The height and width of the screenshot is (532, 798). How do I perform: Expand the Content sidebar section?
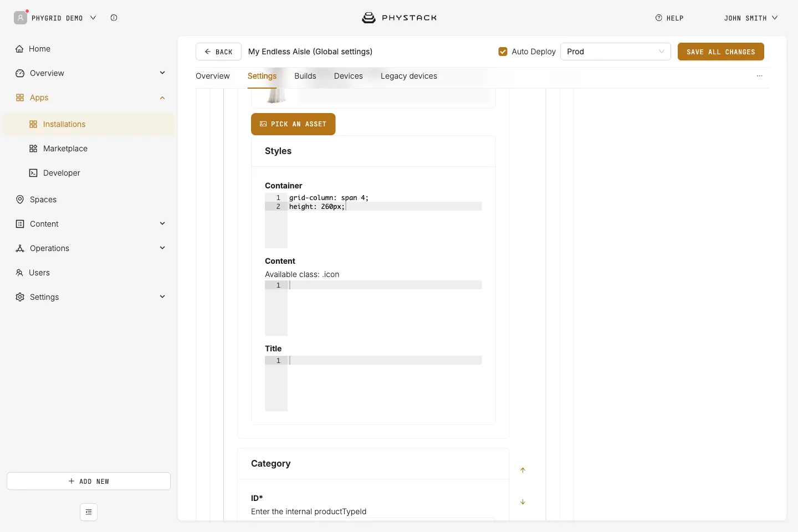[162, 224]
